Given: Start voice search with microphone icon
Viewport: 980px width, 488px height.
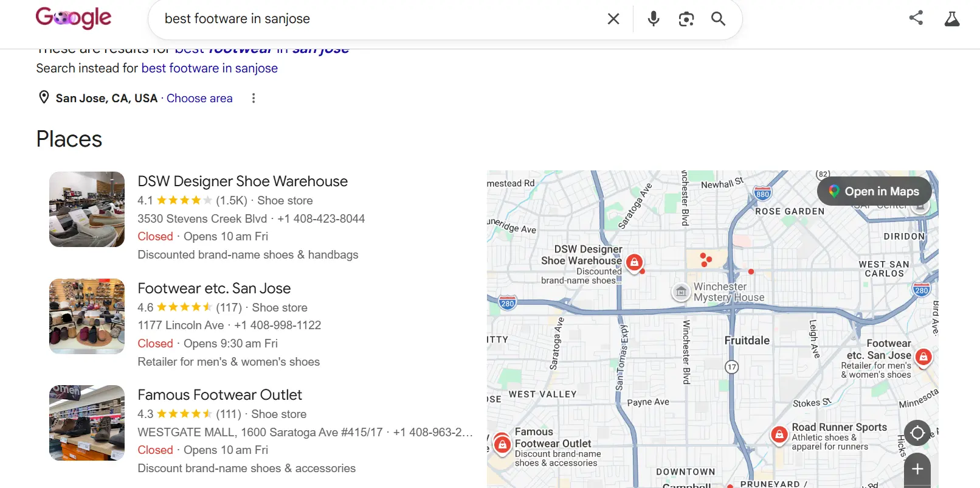Looking at the screenshot, I should [x=654, y=19].
